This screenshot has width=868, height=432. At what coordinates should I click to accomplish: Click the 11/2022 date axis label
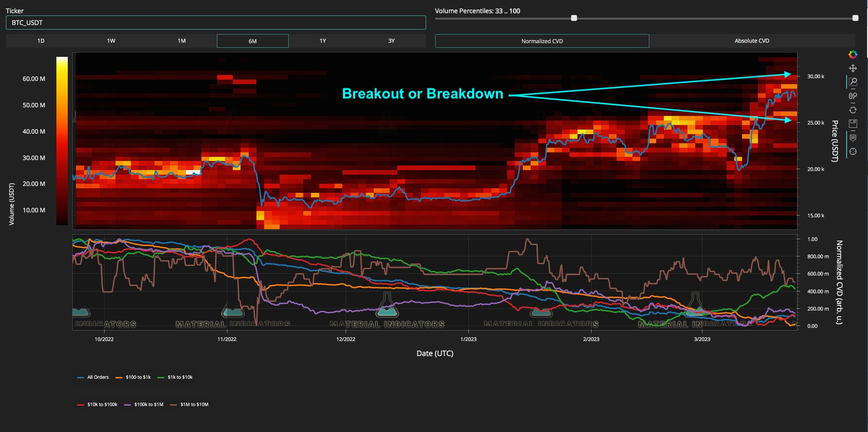point(227,339)
